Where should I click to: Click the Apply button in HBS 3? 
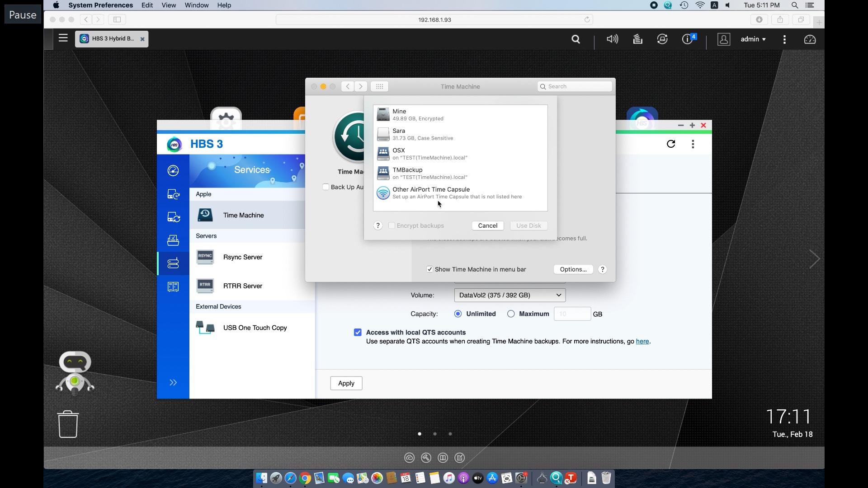coord(346,383)
